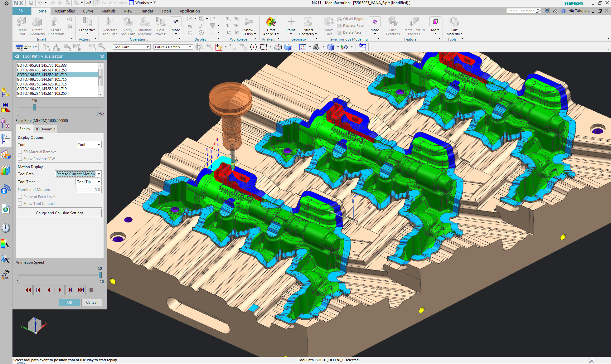Switch to Render ribbon tab
The width and height of the screenshot is (611, 364).
click(147, 11)
